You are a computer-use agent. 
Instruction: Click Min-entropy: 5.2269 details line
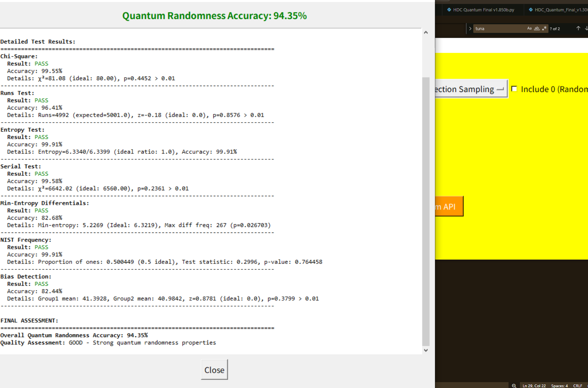139,225
